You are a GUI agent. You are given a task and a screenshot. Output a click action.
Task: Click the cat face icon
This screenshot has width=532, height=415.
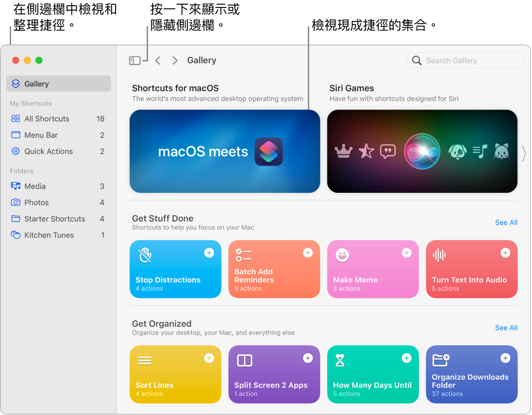tap(501, 151)
